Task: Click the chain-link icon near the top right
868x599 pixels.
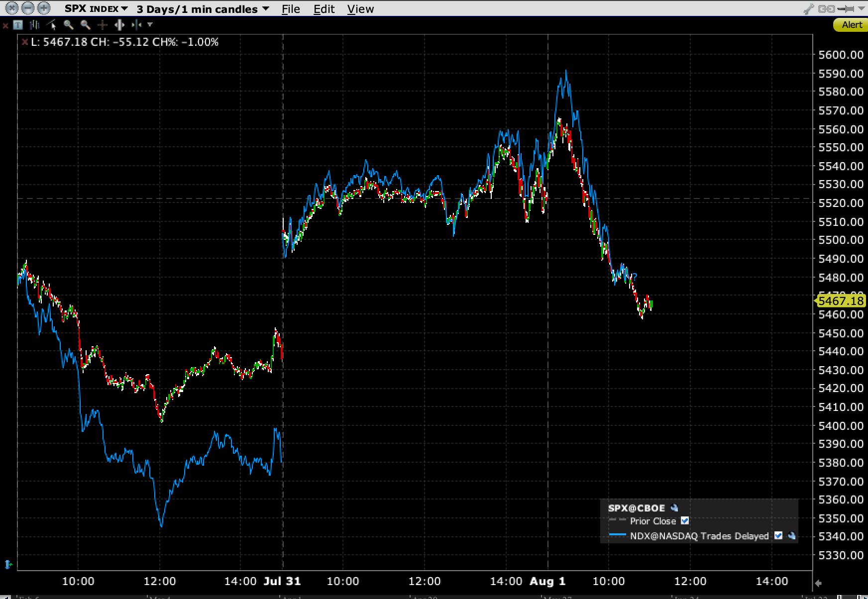Action: [x=827, y=8]
